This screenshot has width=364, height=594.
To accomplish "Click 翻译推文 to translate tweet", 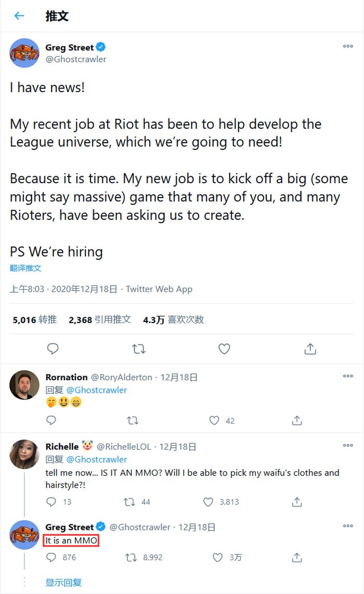I will 25,268.
